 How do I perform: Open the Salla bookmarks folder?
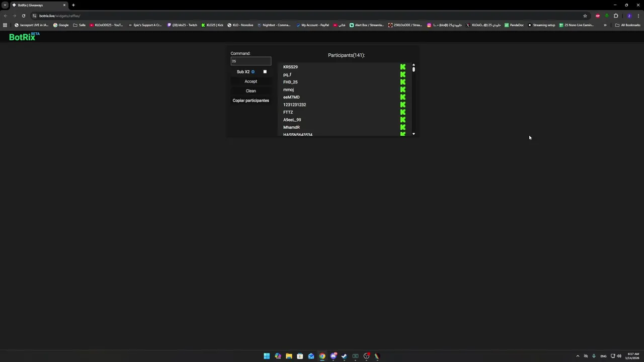tap(79, 25)
